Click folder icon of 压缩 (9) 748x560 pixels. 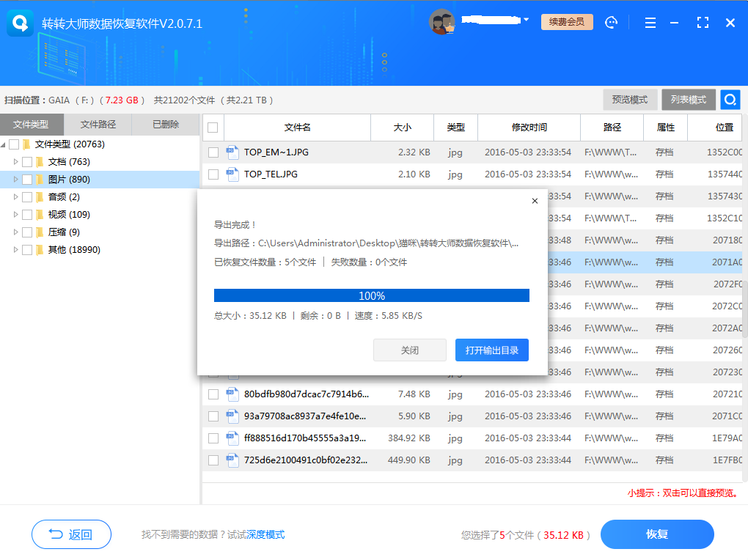[40, 232]
